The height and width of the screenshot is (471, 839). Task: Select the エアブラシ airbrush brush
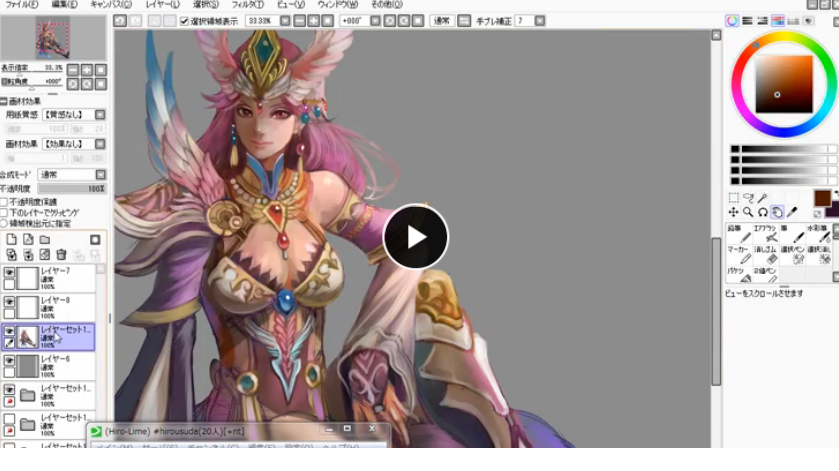765,233
